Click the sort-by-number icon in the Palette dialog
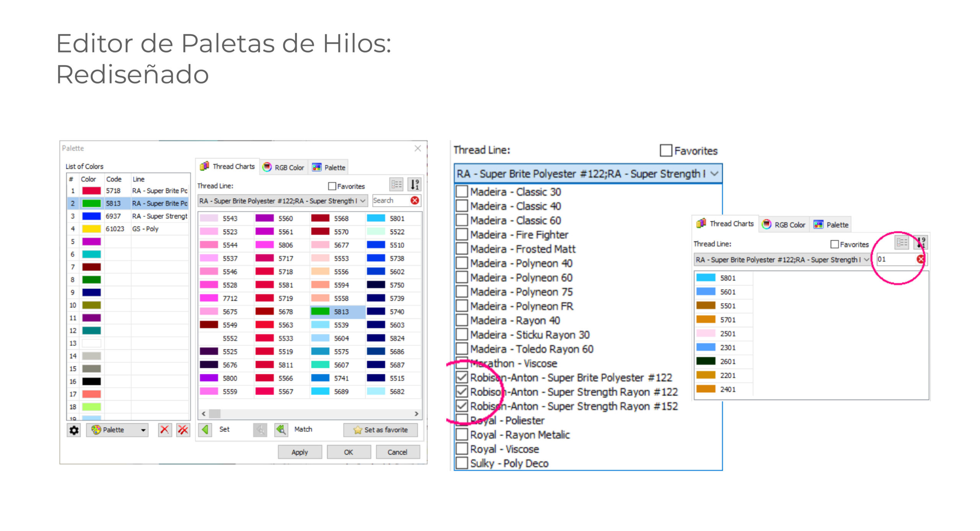The width and height of the screenshot is (980, 531). 415,185
